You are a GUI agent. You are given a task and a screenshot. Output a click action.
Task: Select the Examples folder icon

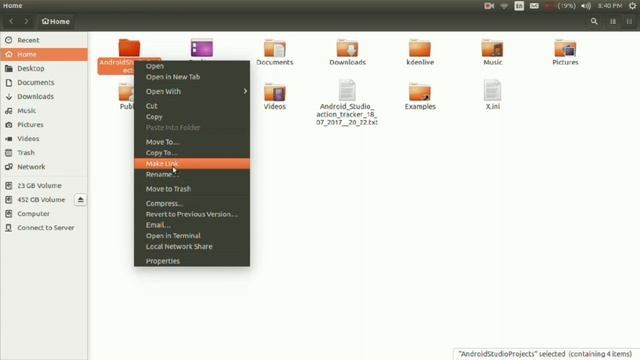click(420, 92)
